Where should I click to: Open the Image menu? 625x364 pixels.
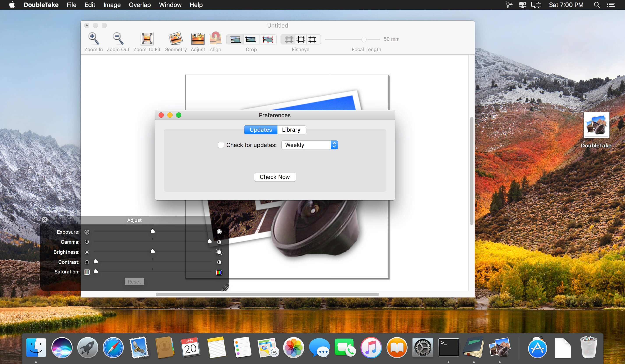[112, 5]
